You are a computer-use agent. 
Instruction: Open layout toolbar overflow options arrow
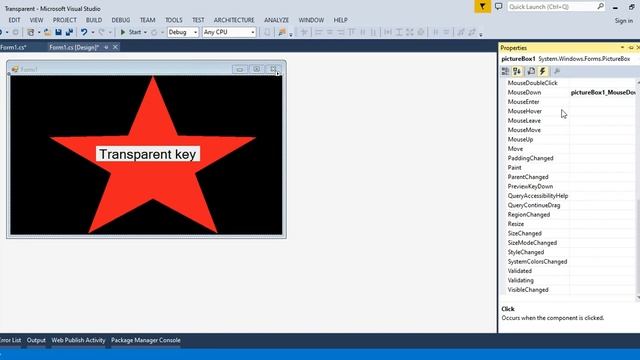click(x=481, y=35)
